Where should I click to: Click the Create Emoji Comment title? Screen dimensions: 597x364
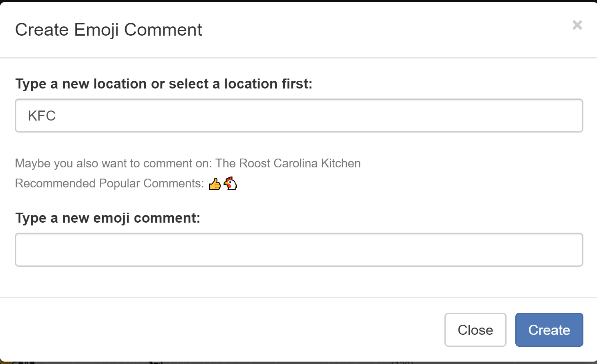(x=109, y=30)
